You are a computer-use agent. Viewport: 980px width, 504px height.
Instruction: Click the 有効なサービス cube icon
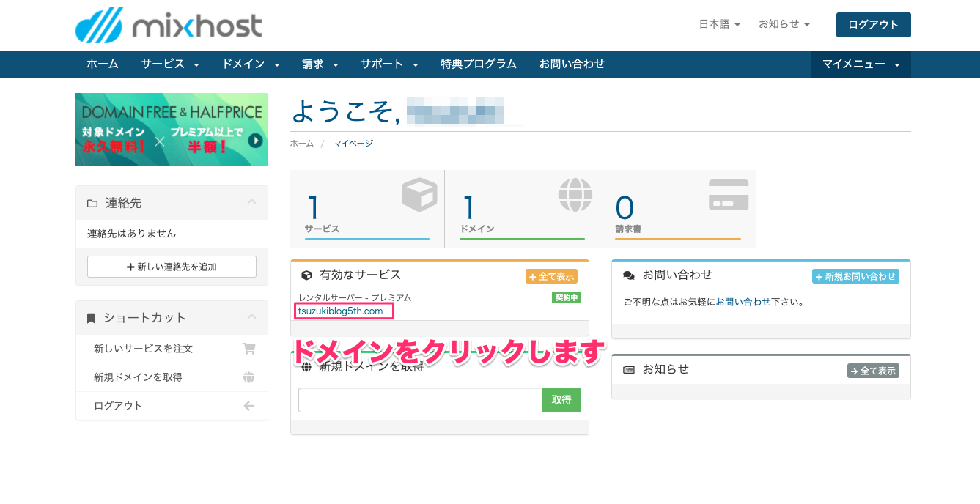(x=306, y=275)
